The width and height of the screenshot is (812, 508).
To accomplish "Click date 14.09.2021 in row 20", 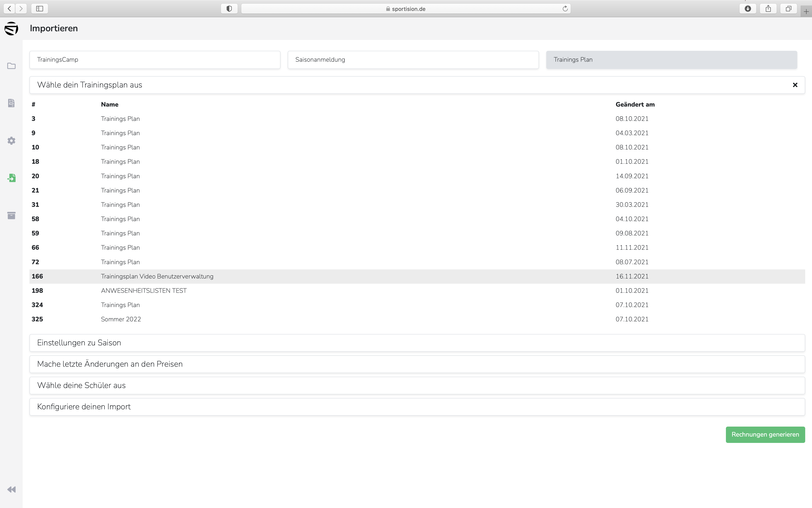I will point(632,176).
